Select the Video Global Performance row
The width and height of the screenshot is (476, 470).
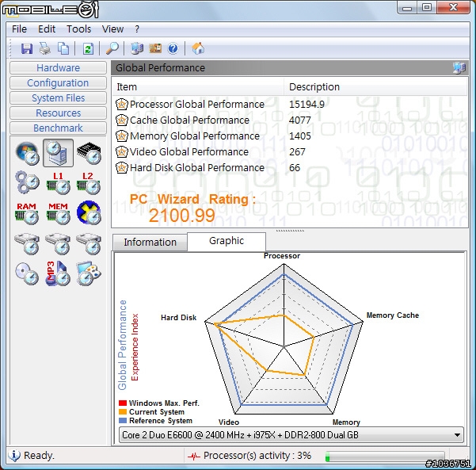290,151
